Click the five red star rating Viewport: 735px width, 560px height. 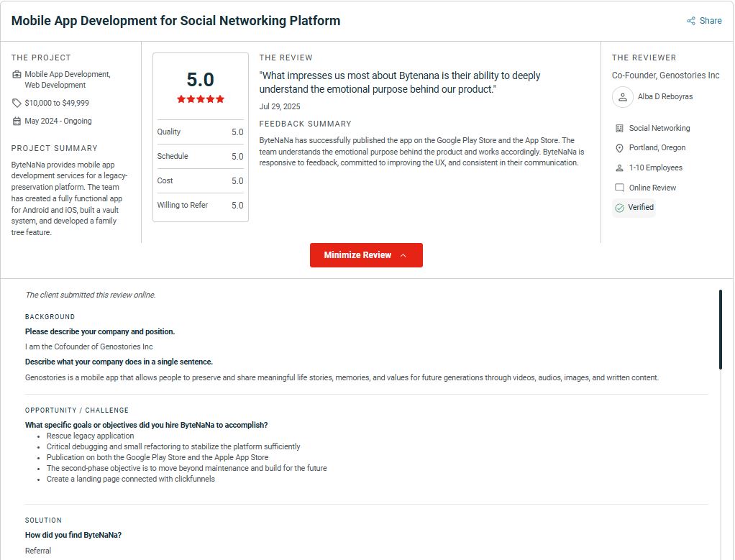201,99
